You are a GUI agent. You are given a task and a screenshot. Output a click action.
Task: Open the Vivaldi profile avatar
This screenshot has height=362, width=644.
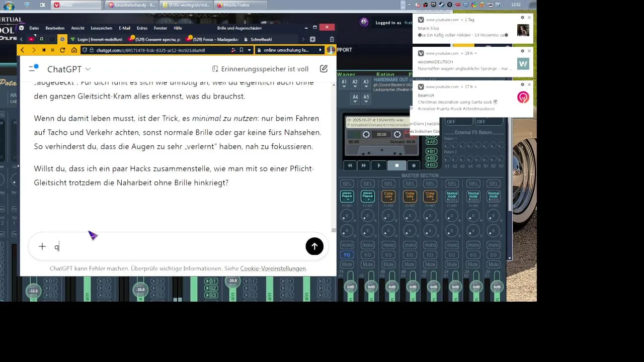(331, 50)
